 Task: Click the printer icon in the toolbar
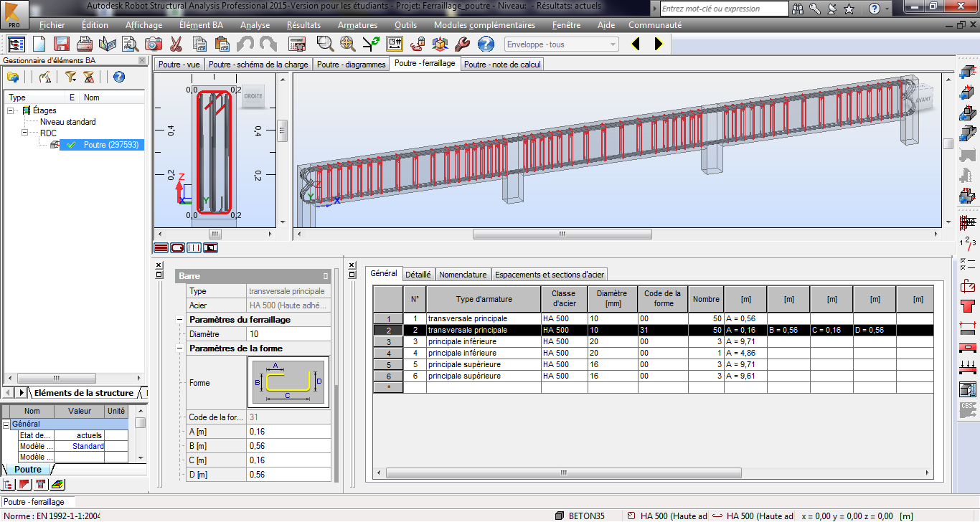pos(84,44)
